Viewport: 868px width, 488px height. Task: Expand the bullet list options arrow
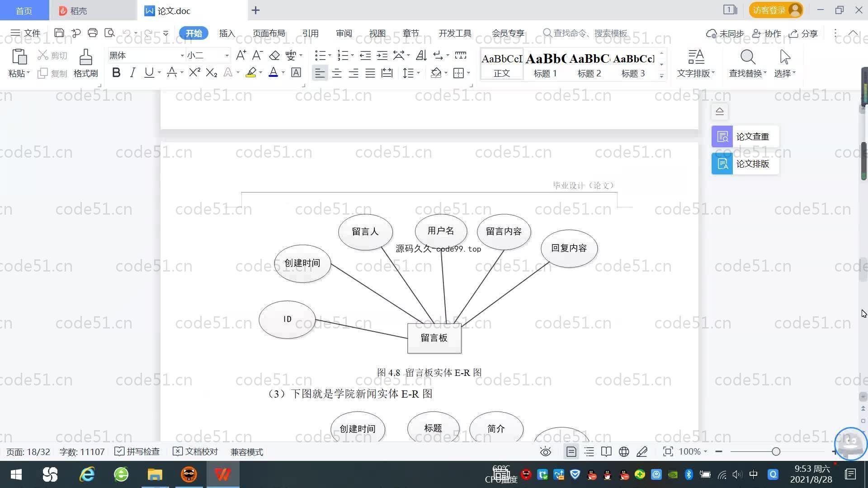pyautogui.click(x=330, y=55)
